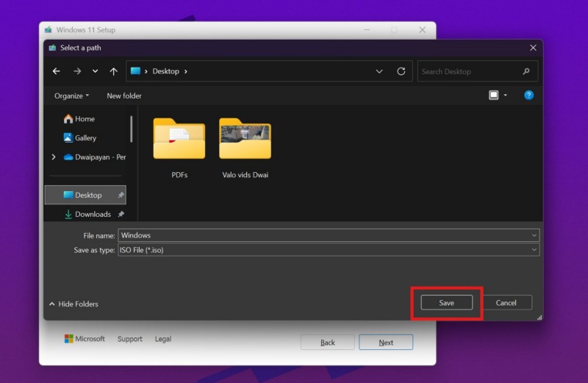Viewport: 588px width, 383px height.
Task: Open the Organize menu
Action: (71, 96)
